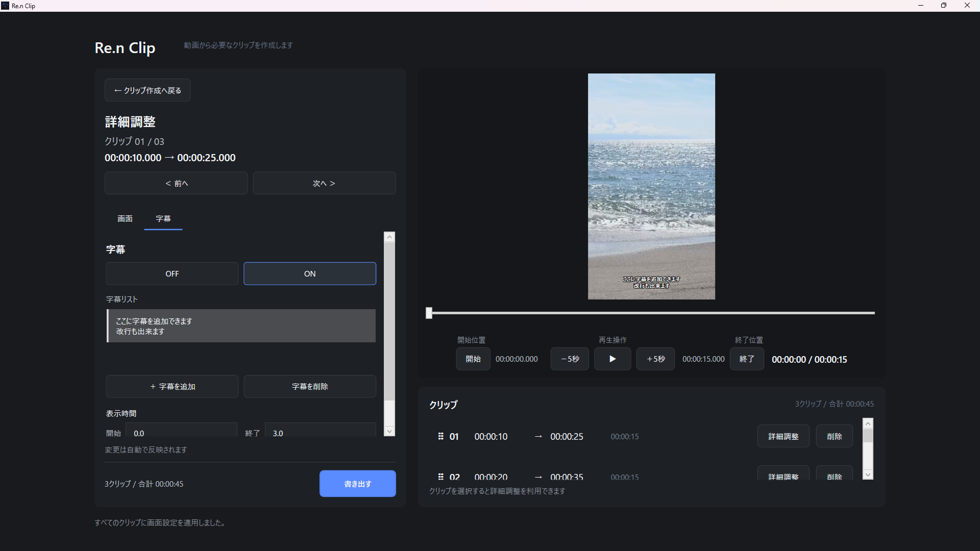Switch to the 字幕 tab
Viewport: 980px width, 551px height.
(163, 218)
